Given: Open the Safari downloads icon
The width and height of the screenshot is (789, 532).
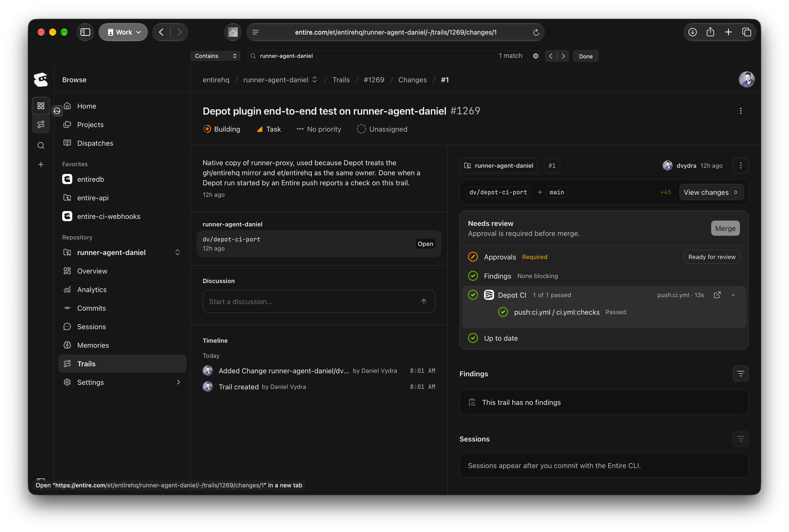Looking at the screenshot, I should tap(692, 32).
